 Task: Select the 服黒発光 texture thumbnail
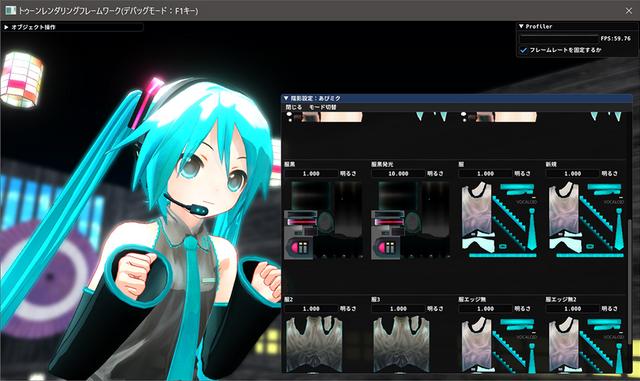point(411,220)
